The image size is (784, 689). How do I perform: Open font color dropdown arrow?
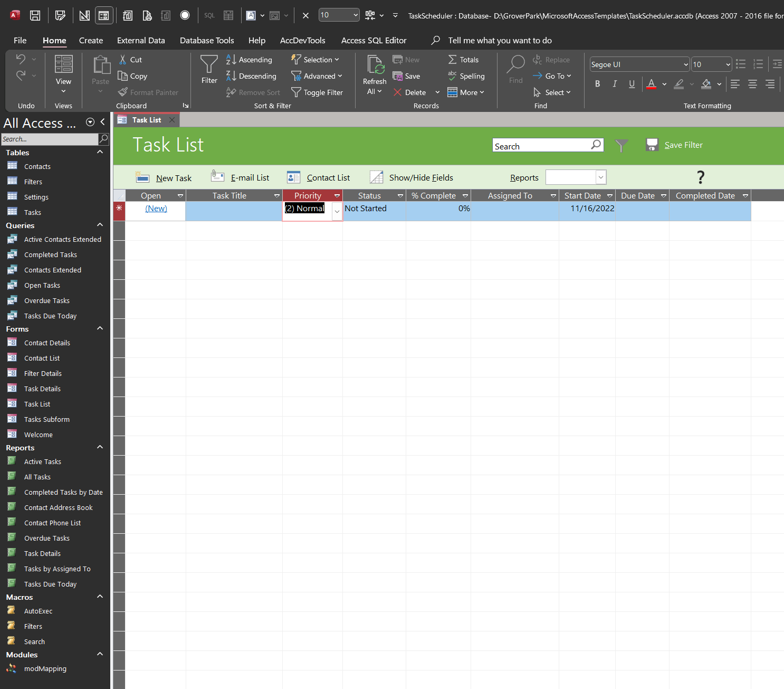pyautogui.click(x=664, y=84)
